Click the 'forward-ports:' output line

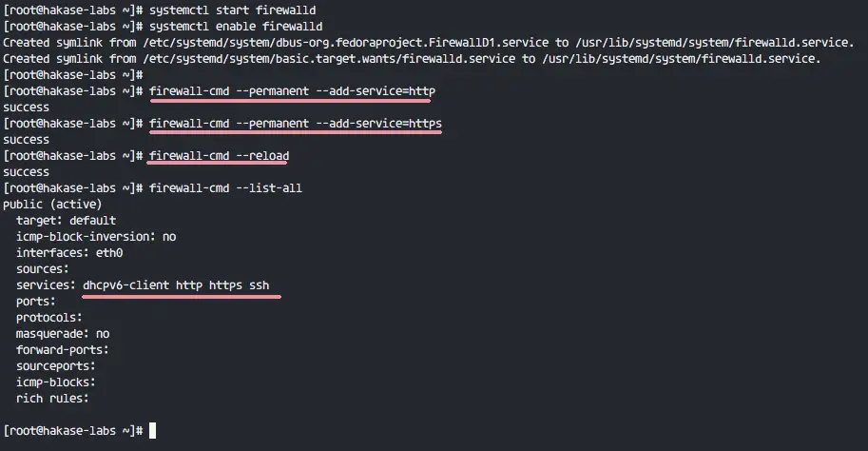tap(62, 349)
